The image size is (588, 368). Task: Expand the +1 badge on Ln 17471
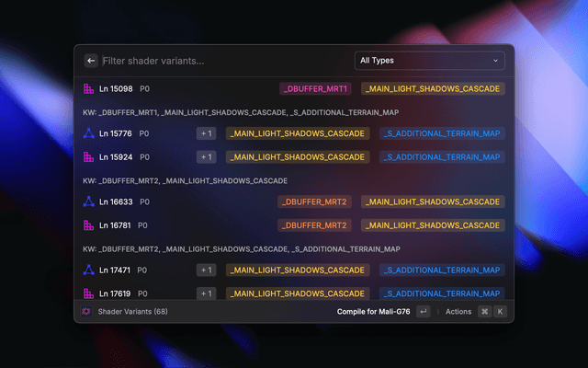(x=206, y=270)
